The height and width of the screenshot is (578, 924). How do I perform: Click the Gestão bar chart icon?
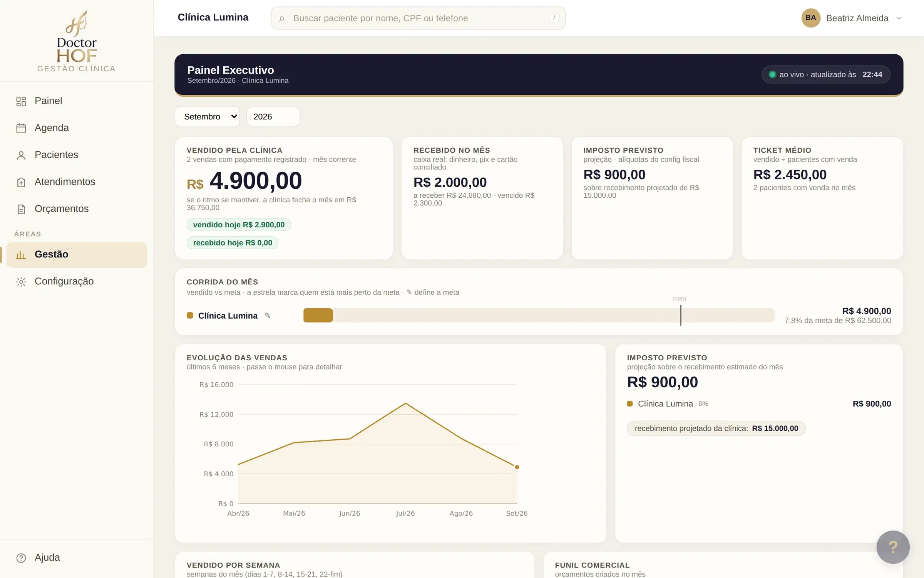[21, 255]
